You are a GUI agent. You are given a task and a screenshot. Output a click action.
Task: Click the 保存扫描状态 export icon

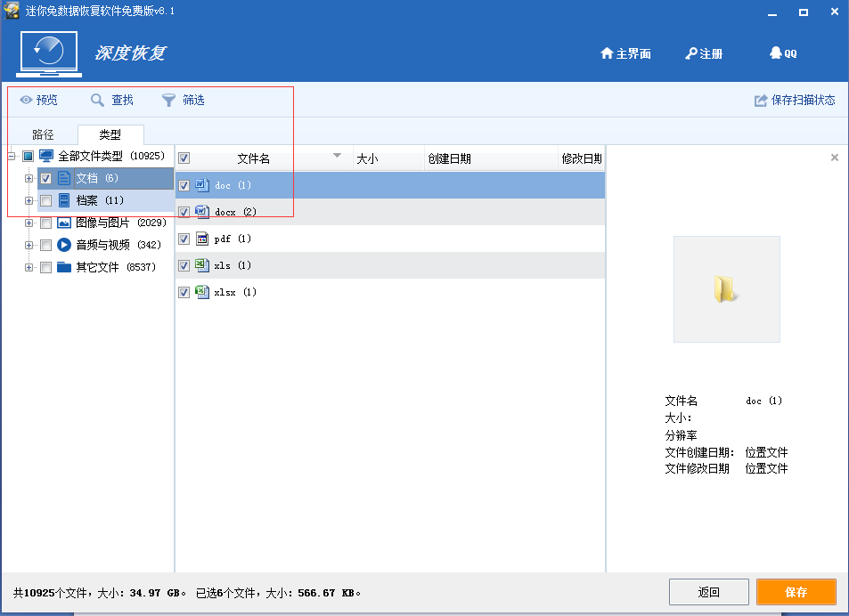point(761,100)
